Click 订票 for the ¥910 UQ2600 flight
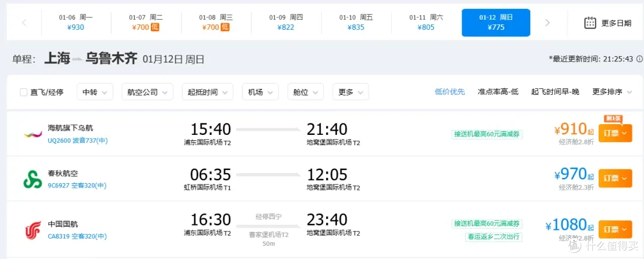This screenshot has height=259, width=644. click(x=615, y=133)
